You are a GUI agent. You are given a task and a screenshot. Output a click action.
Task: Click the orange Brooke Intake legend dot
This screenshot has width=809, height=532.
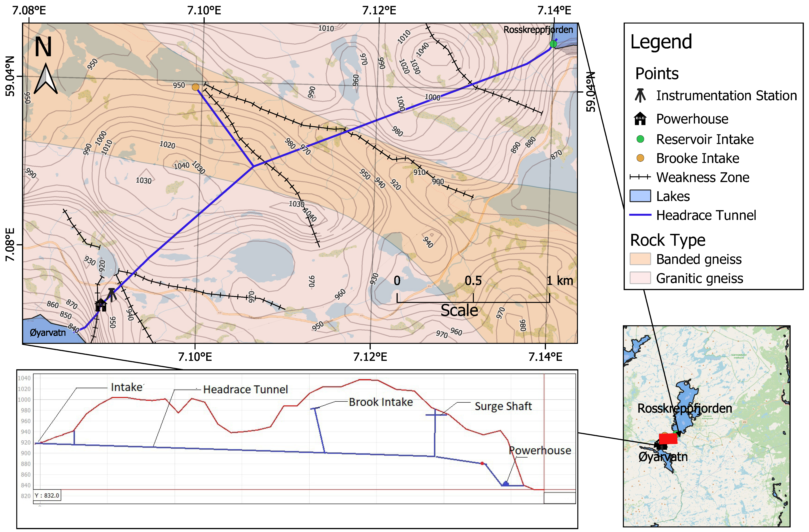pos(640,158)
